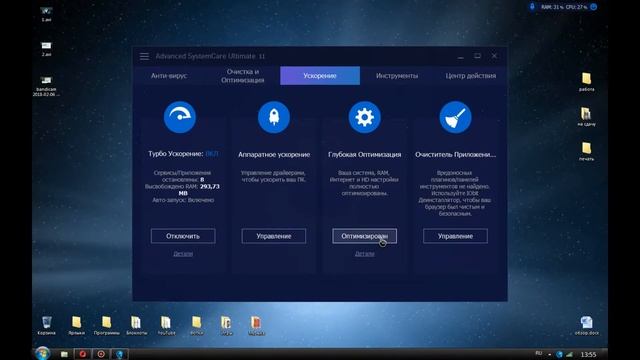This screenshot has height=360, width=640.
Task: Open the 2.avi desktop file
Action: 46,49
